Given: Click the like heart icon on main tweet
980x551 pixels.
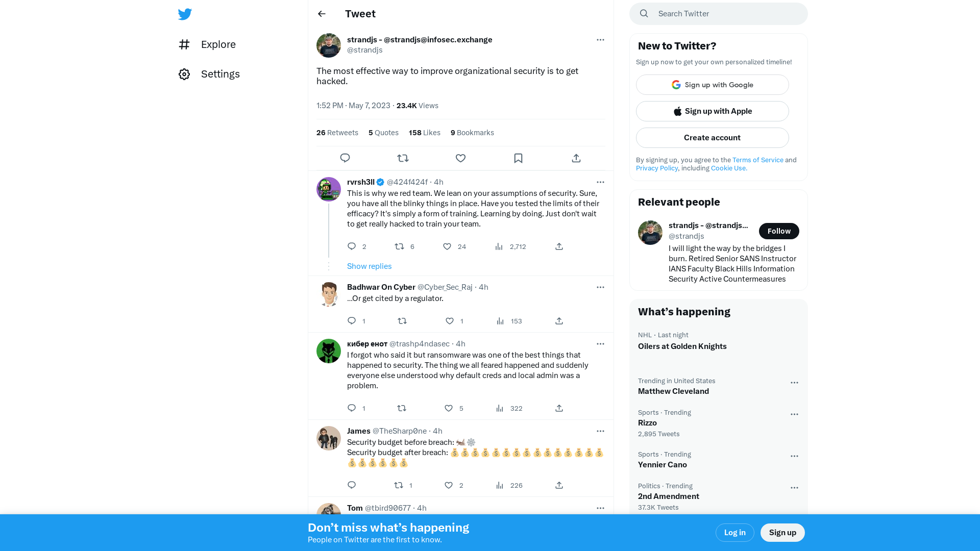Looking at the screenshot, I should pos(460,158).
